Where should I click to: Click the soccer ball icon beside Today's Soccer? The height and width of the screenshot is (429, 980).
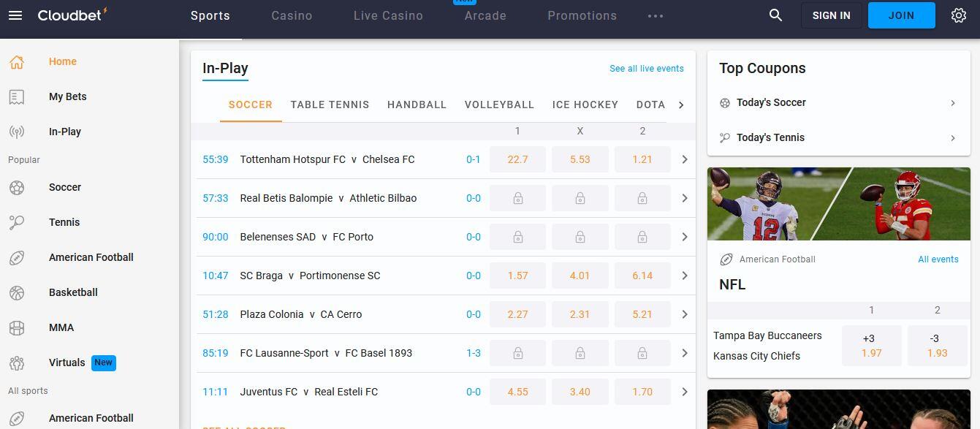click(x=725, y=103)
